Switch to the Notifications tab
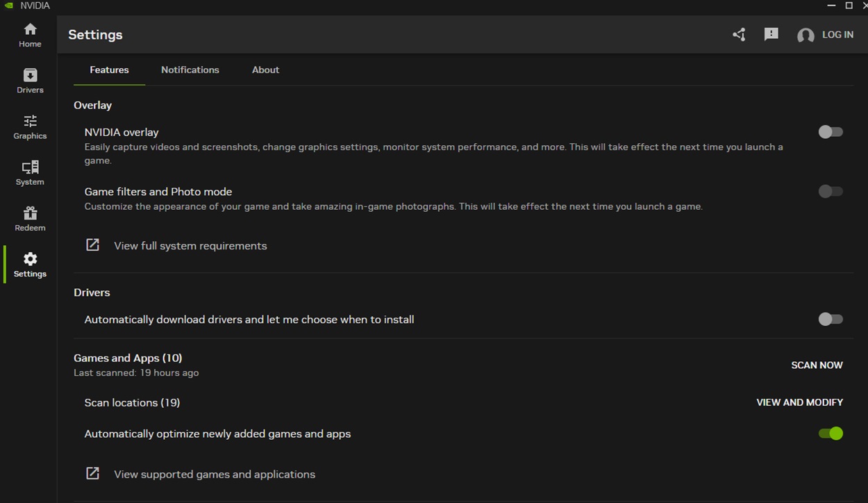Screen dimensions: 868x503 [190, 70]
